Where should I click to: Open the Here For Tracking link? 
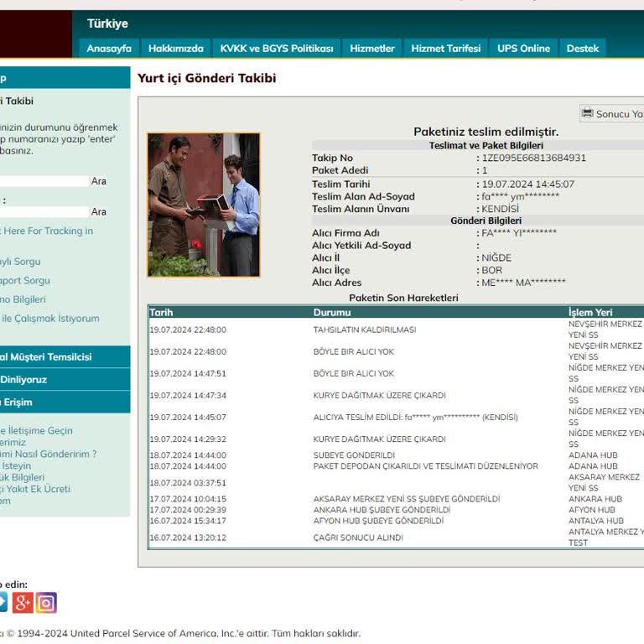46,231
